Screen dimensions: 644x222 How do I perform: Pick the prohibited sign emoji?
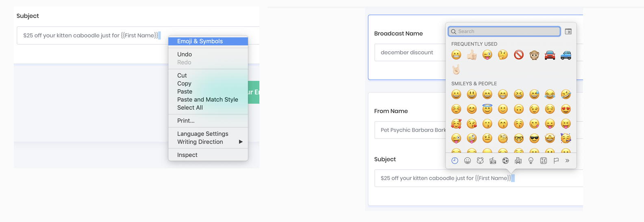518,55
